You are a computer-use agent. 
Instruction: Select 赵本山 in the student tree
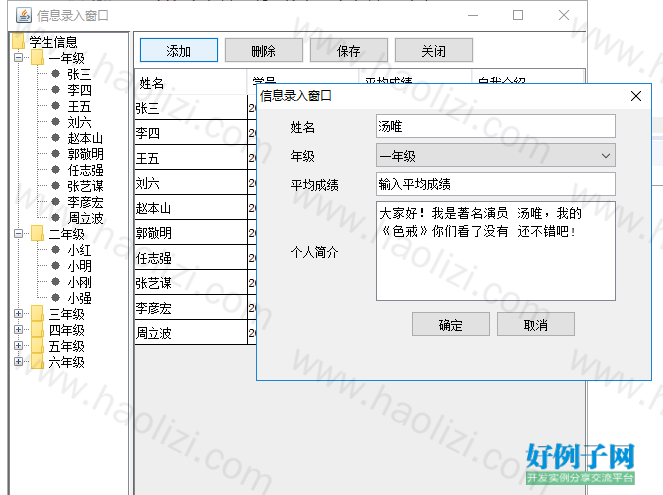click(85, 138)
